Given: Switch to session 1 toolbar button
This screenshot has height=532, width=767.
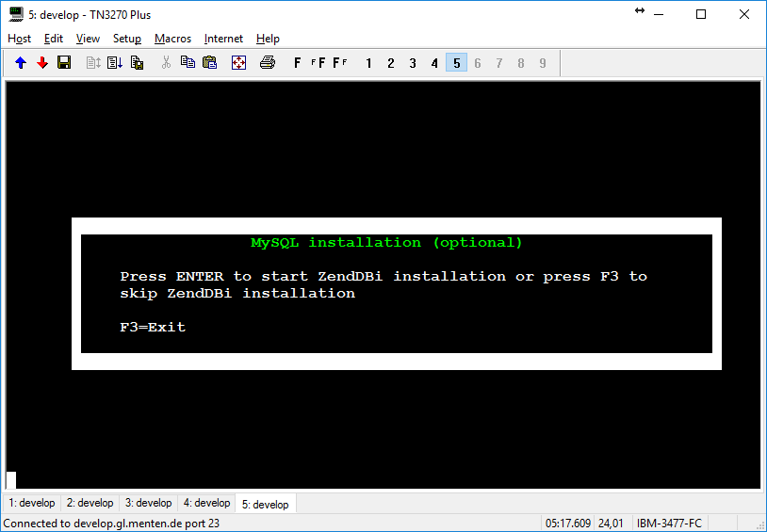Looking at the screenshot, I should pos(369,63).
